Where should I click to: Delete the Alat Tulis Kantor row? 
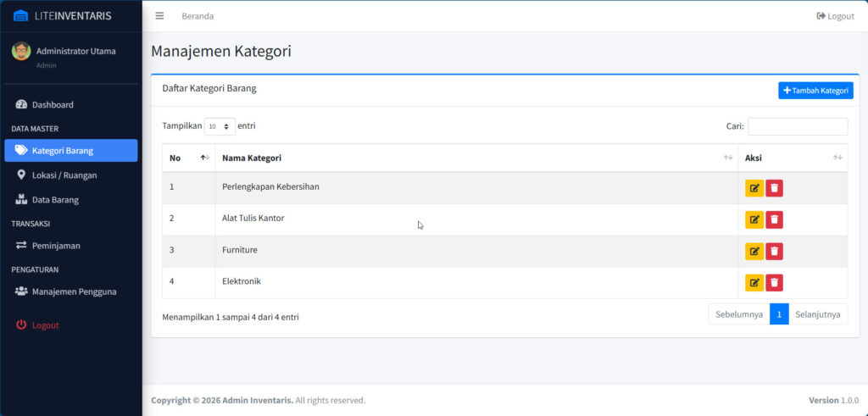(774, 219)
